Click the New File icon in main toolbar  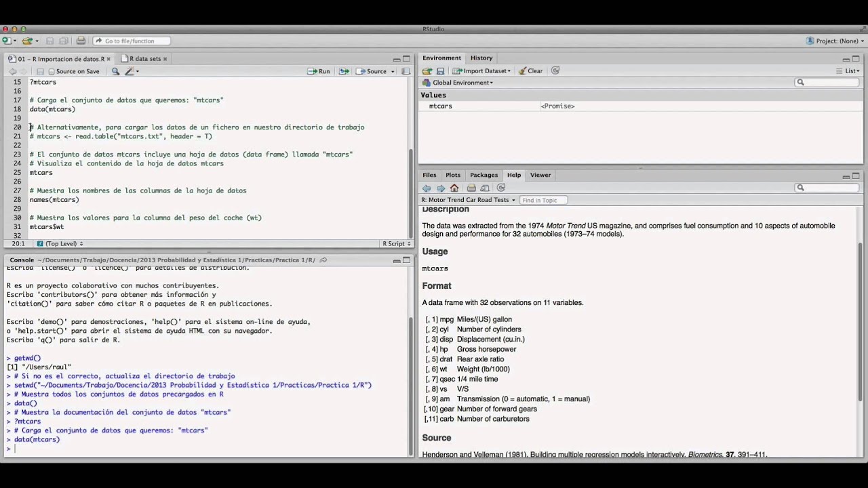(x=6, y=41)
